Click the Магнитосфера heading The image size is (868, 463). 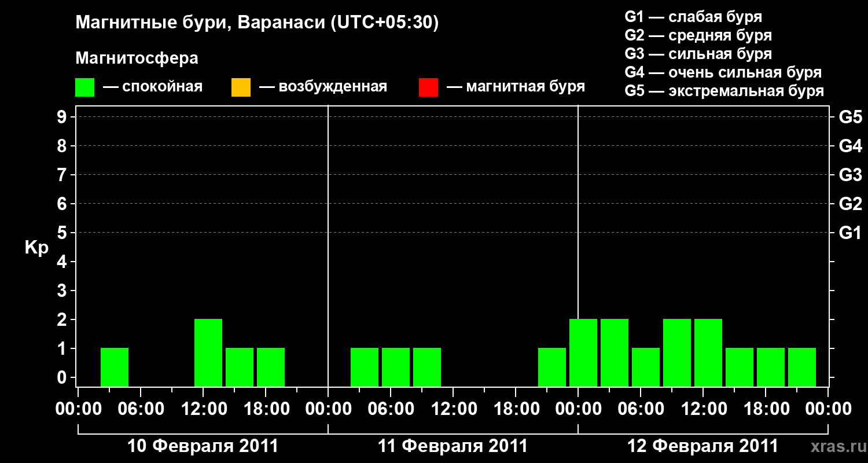coord(137,58)
